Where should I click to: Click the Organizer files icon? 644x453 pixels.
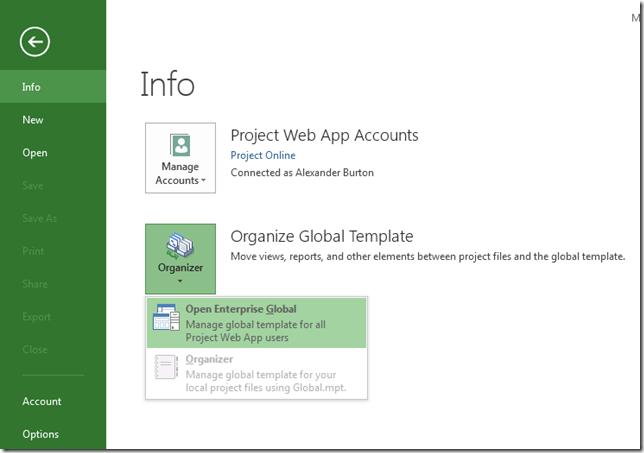pyautogui.click(x=180, y=245)
